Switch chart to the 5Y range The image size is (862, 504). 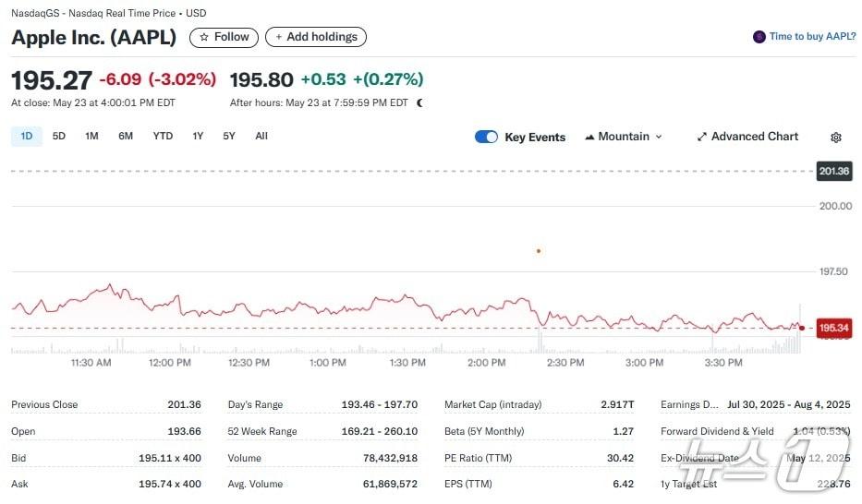click(229, 137)
